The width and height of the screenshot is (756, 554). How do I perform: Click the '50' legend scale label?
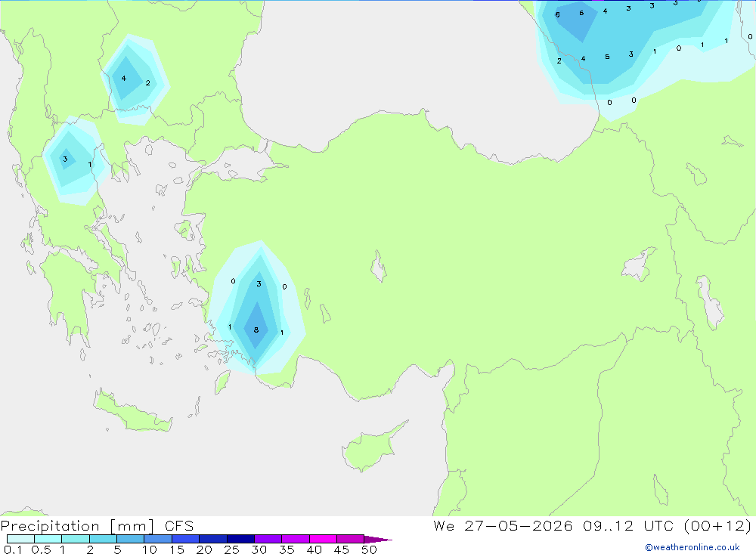point(369,549)
